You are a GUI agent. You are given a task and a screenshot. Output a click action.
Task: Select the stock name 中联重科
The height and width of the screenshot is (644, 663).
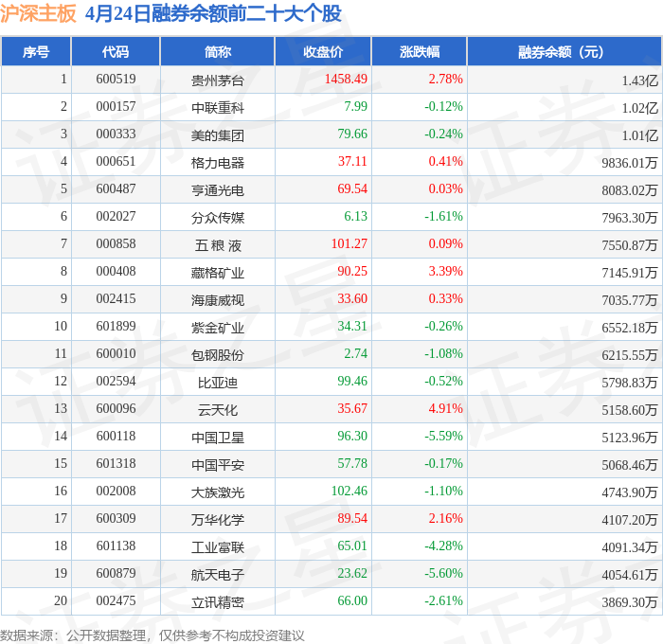tap(217, 107)
